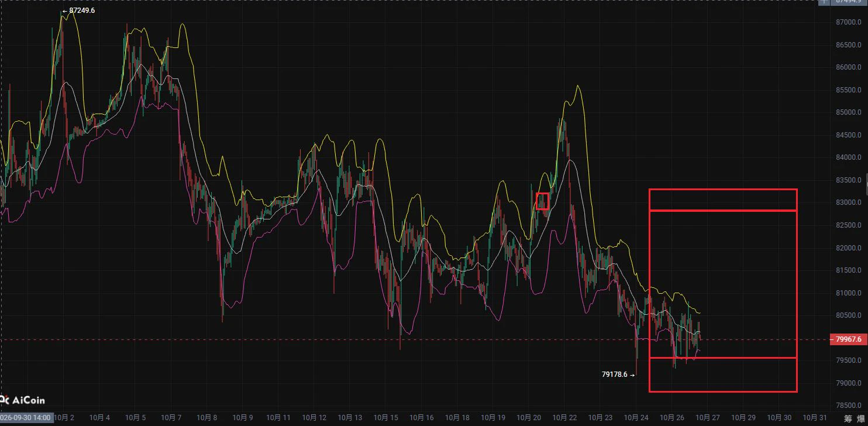Open the 筹 chip distribution button
The width and height of the screenshot is (868, 426).
848,418
